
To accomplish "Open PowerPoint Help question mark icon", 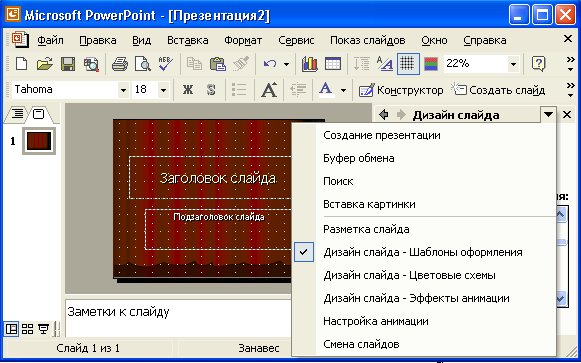I will point(538,64).
